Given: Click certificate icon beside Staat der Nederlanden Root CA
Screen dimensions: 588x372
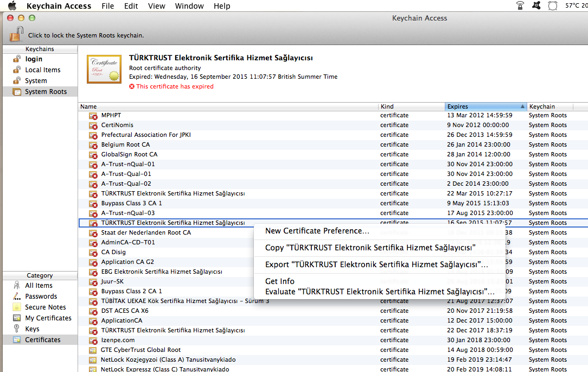Looking at the screenshot, I should 93,233.
